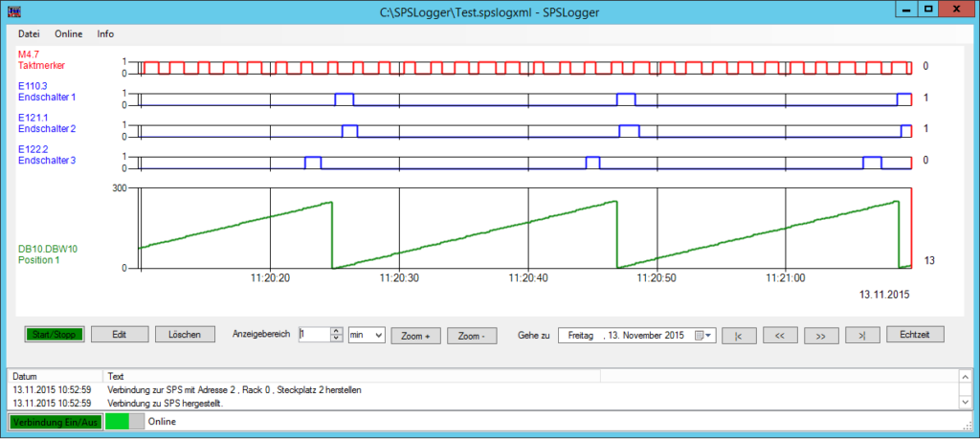The height and width of the screenshot is (439, 980).
Task: Step forward with the >> button
Action: pyautogui.click(x=821, y=336)
